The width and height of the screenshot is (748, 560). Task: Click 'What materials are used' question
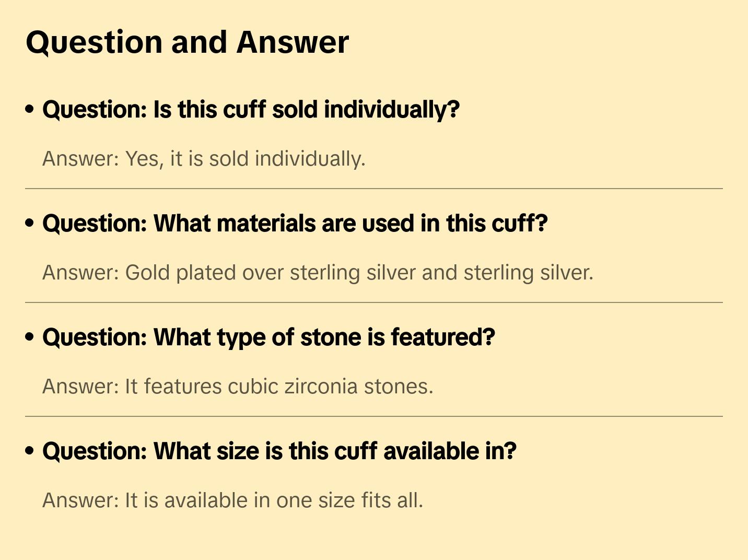295,224
